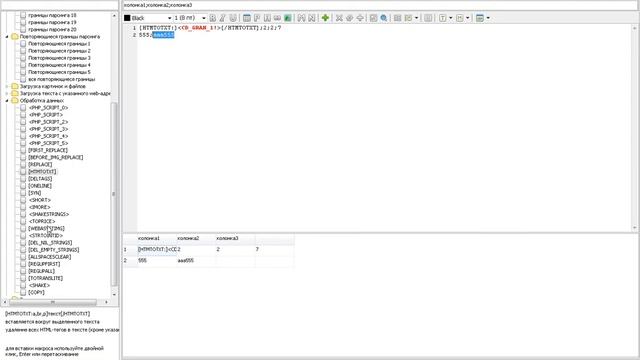Click the black color swatch in toolbar
The image size is (640, 360).
(127, 18)
